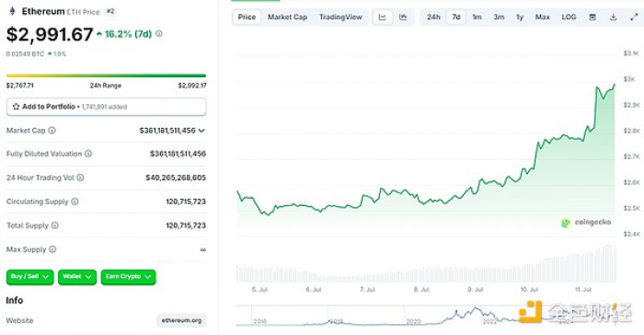
Task: Download chart data icon
Action: 614,17
